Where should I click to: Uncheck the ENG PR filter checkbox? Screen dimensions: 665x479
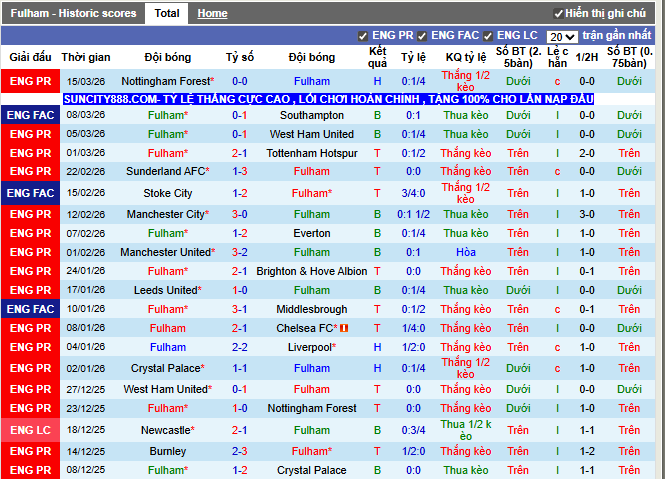click(x=363, y=36)
